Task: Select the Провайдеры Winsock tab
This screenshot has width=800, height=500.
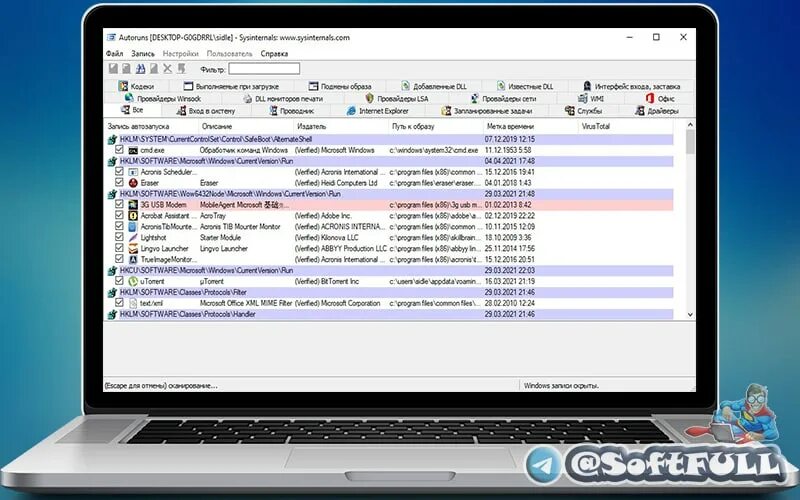Action: click(163, 98)
